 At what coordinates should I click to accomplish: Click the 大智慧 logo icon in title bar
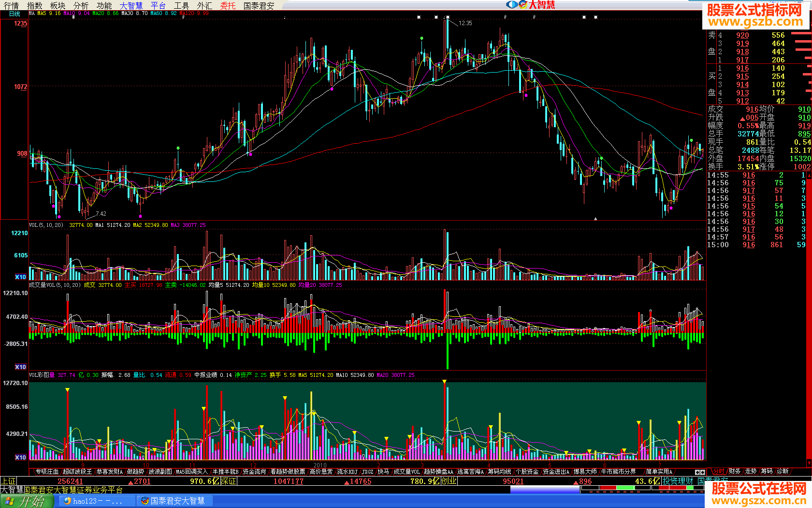(531, 4)
